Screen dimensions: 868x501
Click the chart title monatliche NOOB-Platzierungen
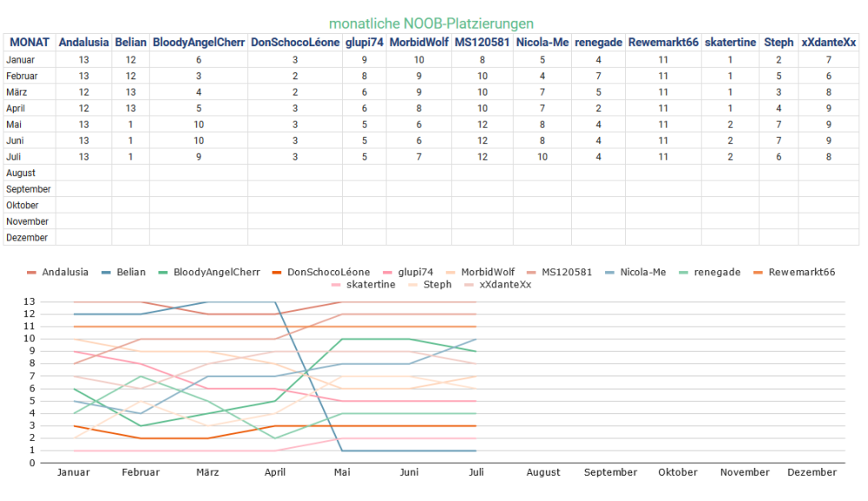[x=431, y=23]
